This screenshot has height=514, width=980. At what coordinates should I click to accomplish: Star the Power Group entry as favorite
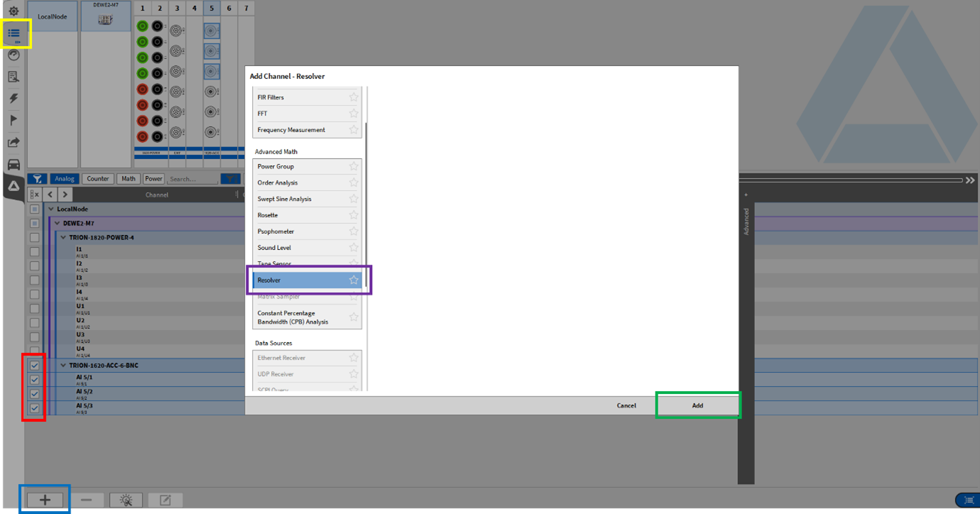click(354, 166)
